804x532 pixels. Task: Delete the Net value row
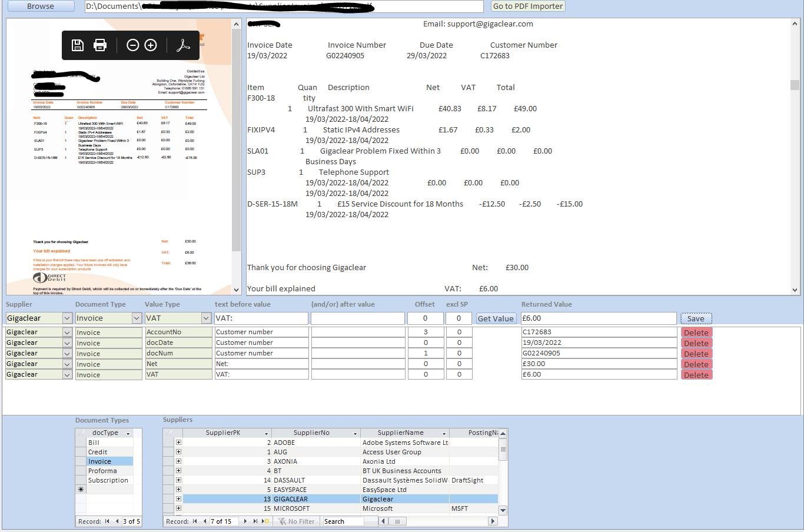[696, 364]
